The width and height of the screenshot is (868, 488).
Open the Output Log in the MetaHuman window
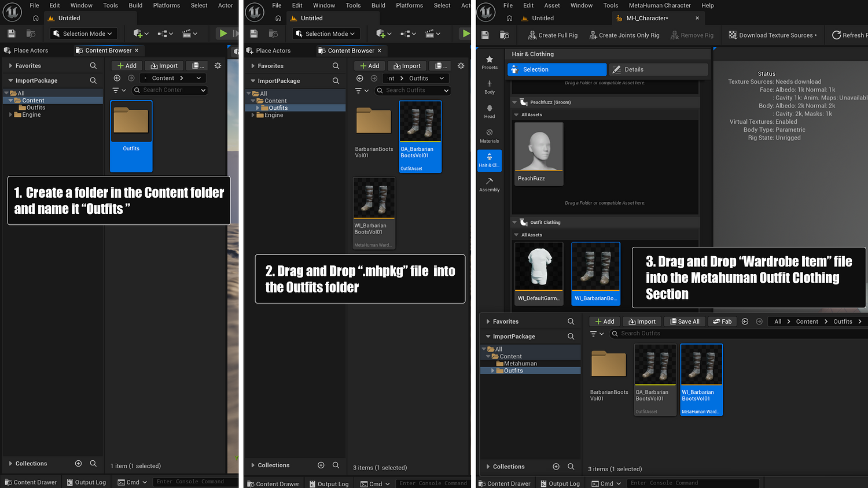point(560,483)
